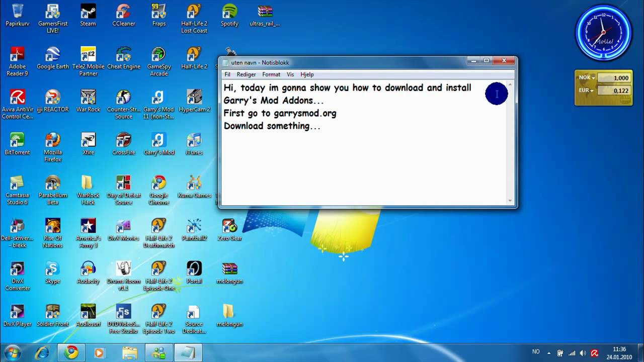Image resolution: width=644 pixels, height=362 pixels.
Task: Open Windows Media Player from taskbar
Action: point(99,353)
